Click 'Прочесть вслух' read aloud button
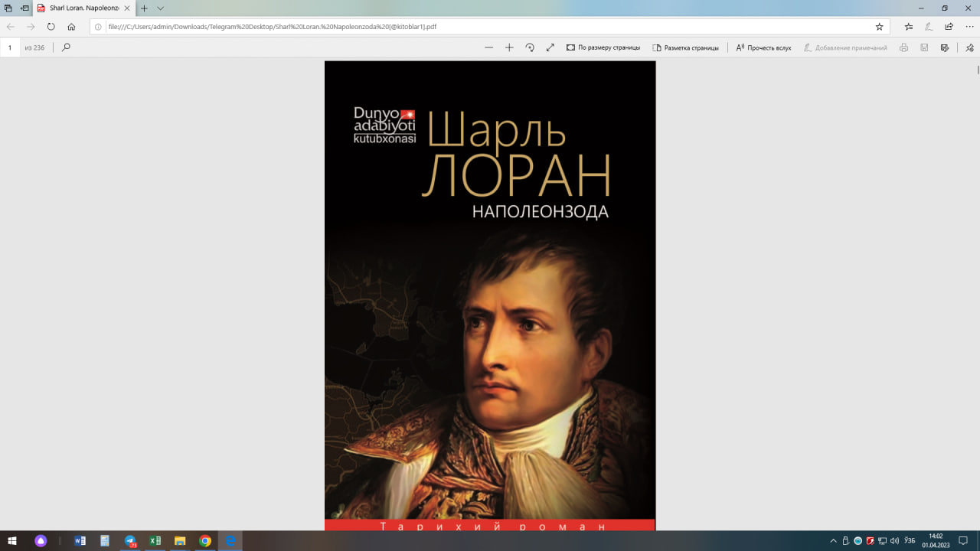 pos(763,47)
